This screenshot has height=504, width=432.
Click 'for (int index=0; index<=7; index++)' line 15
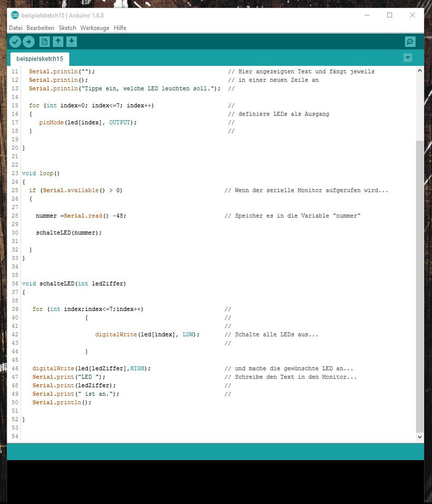91,105
